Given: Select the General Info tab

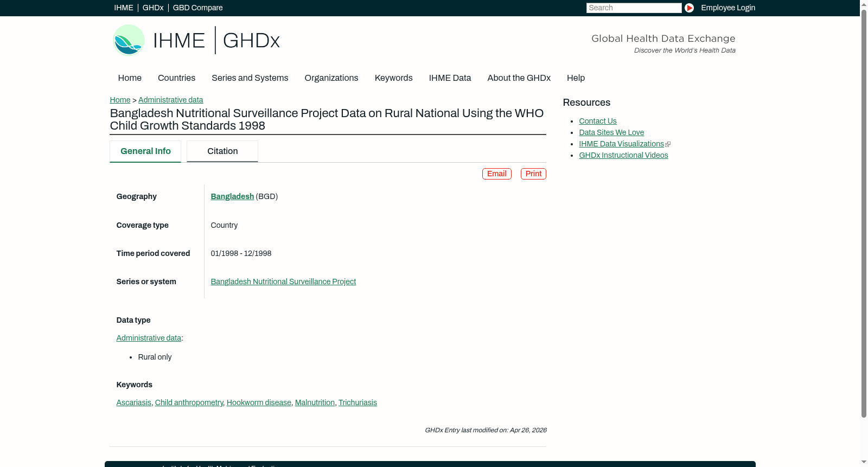Looking at the screenshot, I should [145, 151].
